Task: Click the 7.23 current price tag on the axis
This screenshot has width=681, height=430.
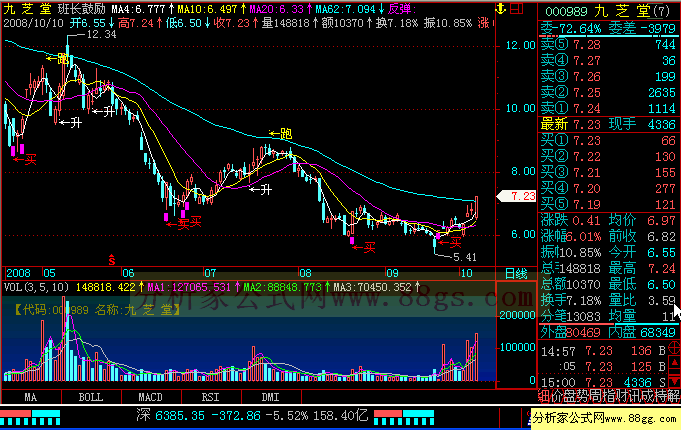Action: point(516,196)
